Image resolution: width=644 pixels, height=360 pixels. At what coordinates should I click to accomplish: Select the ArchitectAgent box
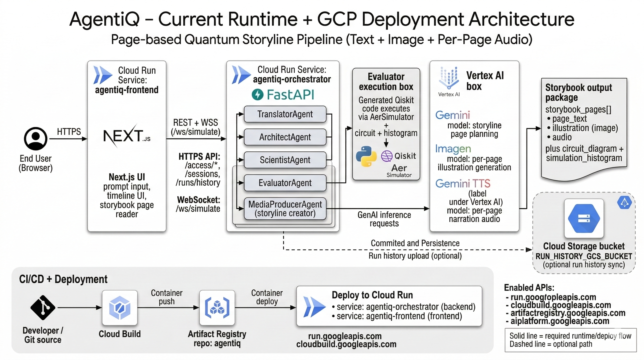[x=285, y=137]
